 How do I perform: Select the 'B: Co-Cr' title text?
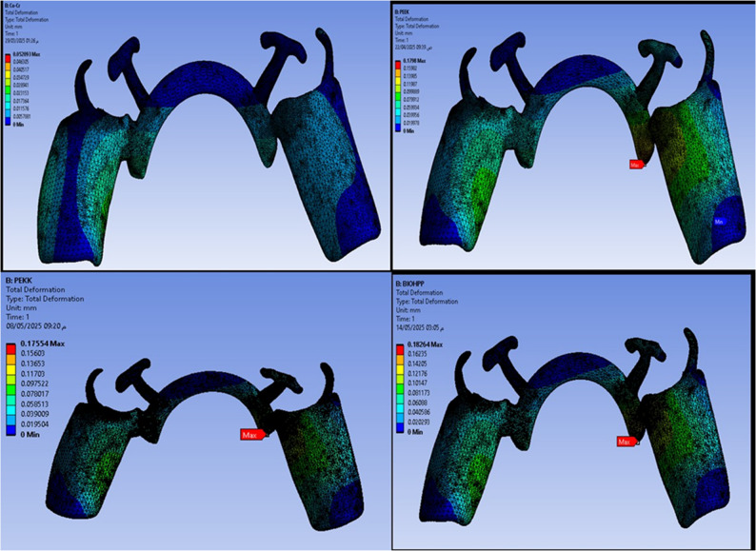12,6
